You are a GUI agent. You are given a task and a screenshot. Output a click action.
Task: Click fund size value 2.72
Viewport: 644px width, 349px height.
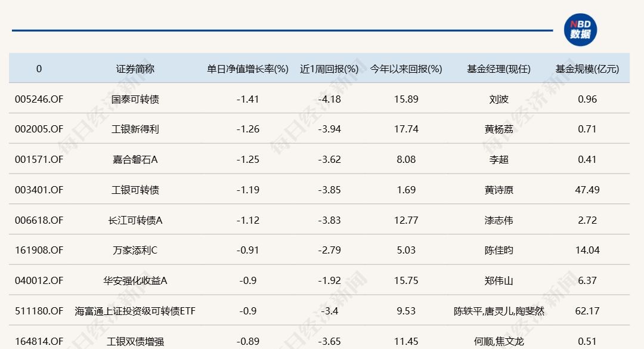pos(587,220)
